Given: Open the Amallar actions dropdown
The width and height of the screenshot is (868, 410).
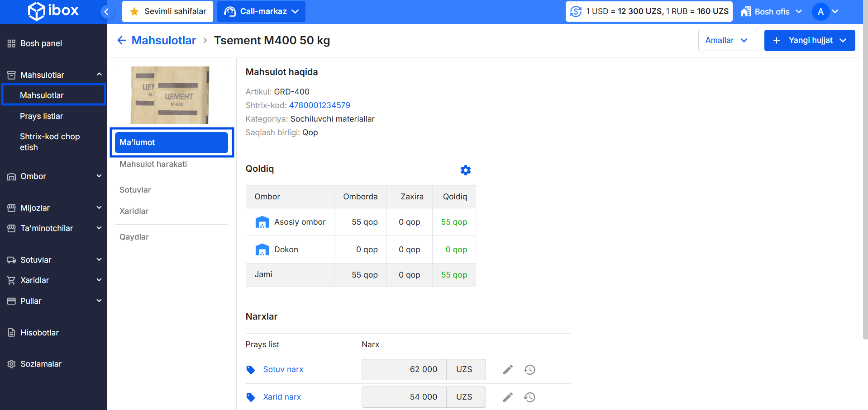Looking at the screenshot, I should coord(726,40).
